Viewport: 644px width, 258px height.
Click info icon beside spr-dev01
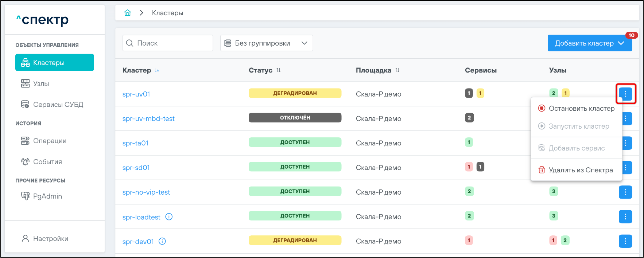click(x=162, y=241)
